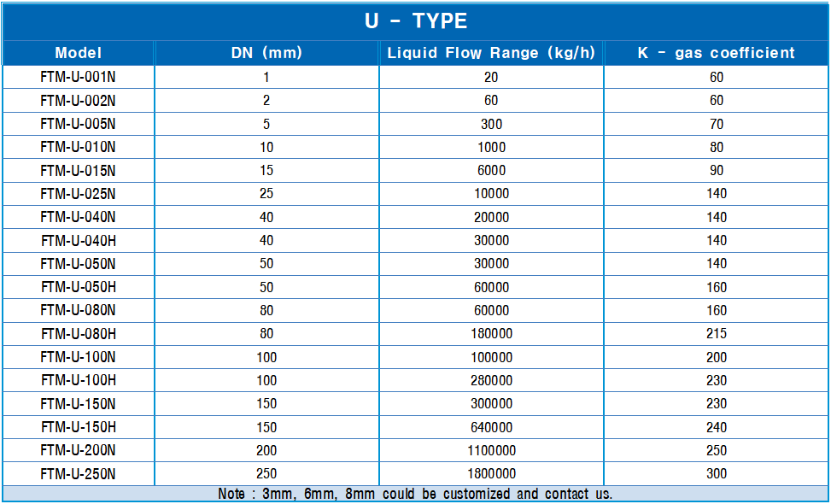Viewport: 831px width, 504px height.
Task: Click DN value 150 in FTM-U-150N row
Action: pyautogui.click(x=266, y=404)
